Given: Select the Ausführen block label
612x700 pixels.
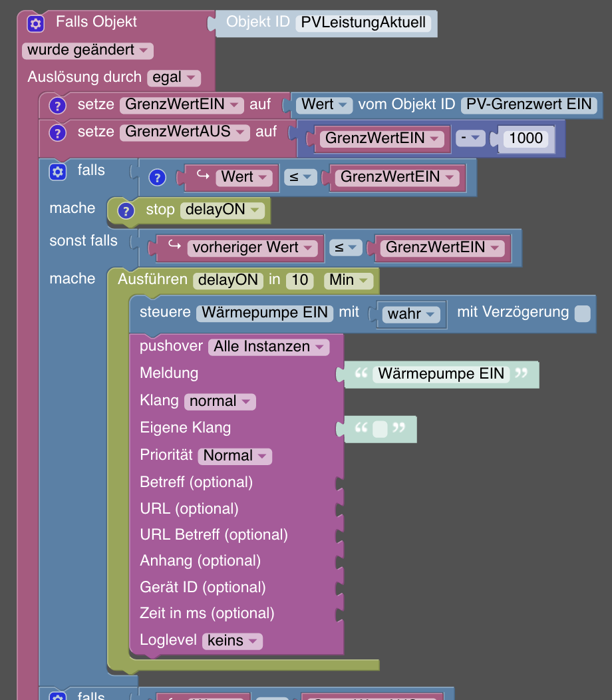Looking at the screenshot, I should [152, 279].
